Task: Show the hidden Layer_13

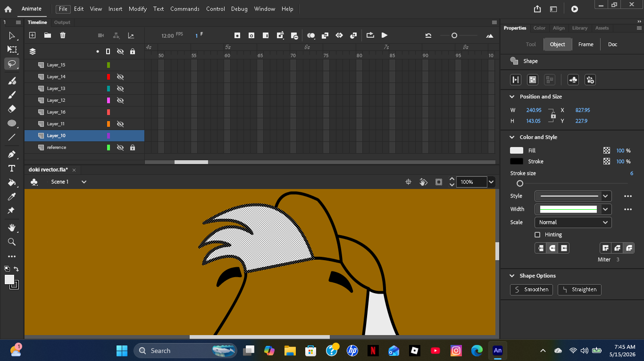Action: pos(120,89)
